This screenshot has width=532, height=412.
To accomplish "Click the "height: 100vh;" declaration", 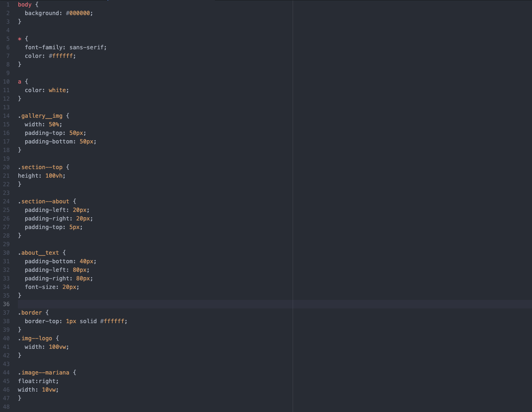I will coord(42,176).
